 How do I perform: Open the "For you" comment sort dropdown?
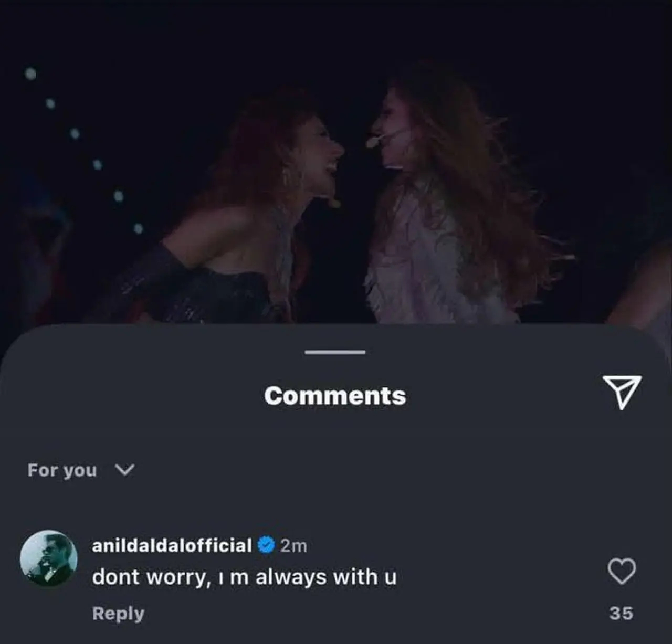click(x=62, y=470)
